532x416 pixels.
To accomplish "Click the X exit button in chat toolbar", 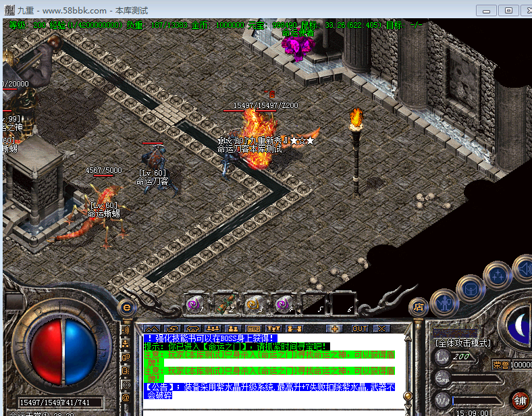I will [381, 328].
